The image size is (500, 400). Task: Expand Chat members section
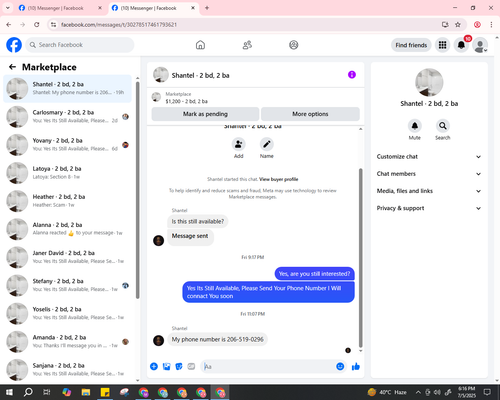tap(429, 174)
